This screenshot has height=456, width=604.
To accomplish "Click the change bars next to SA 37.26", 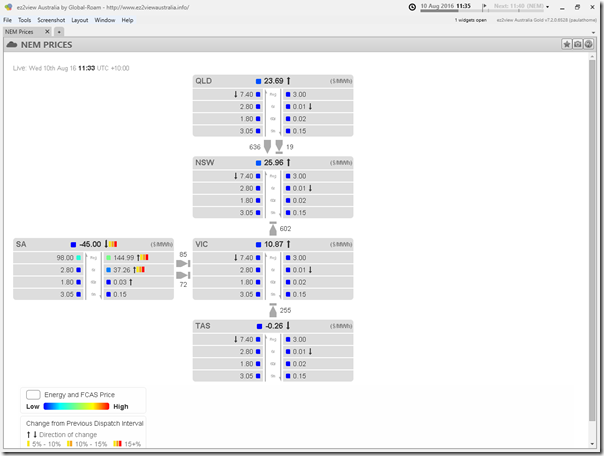I will pyautogui.click(x=141, y=270).
